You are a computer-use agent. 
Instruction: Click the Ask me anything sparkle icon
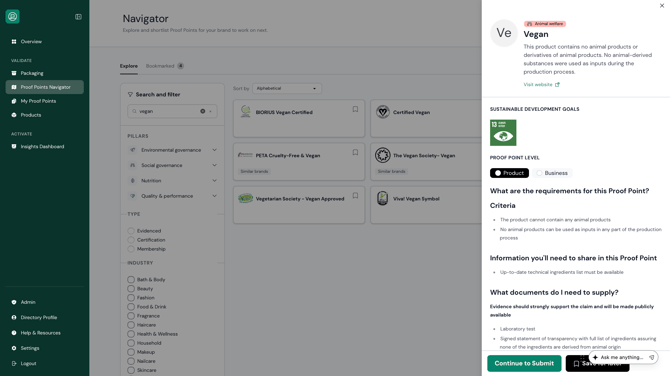pos(595,357)
